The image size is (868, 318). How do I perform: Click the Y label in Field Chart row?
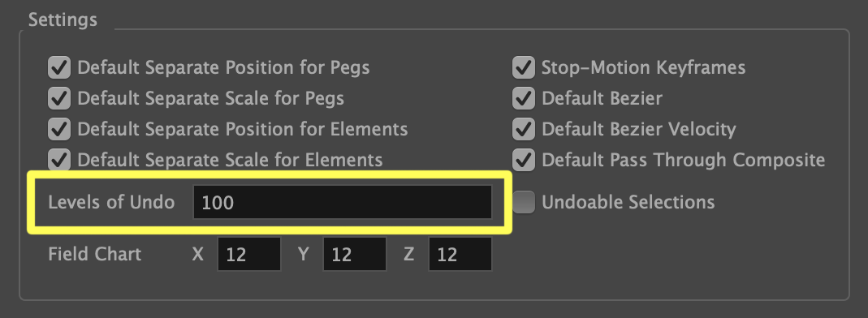pyautogui.click(x=304, y=255)
